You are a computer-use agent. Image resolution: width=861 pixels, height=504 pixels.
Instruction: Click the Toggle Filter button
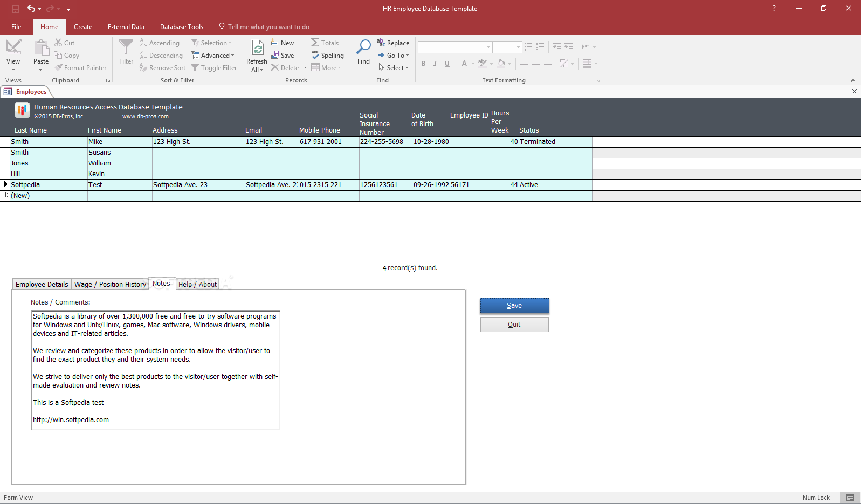point(214,68)
